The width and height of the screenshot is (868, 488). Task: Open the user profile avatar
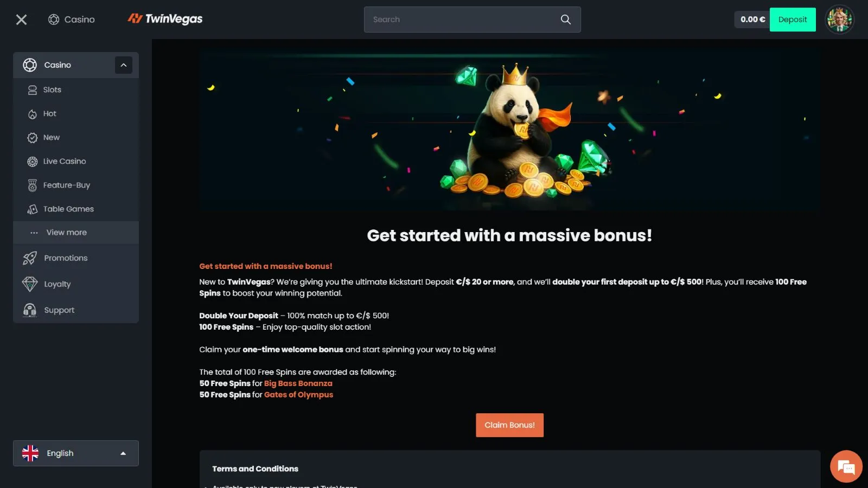[x=839, y=20]
